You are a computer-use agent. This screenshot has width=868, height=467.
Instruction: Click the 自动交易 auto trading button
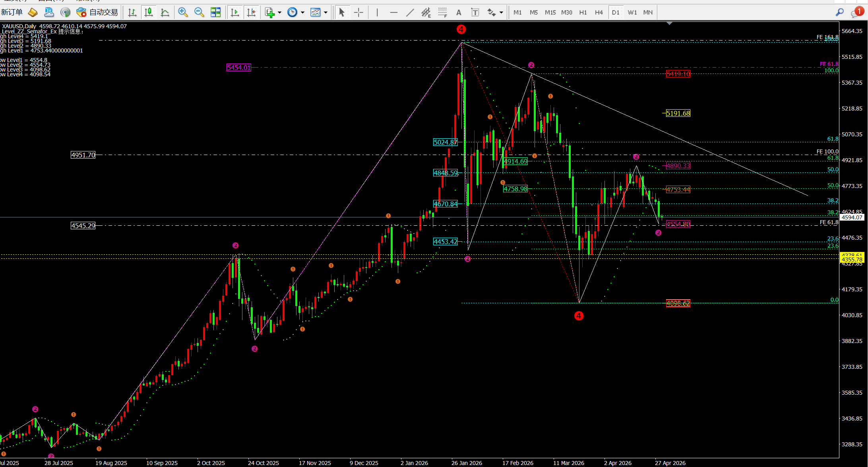point(103,12)
